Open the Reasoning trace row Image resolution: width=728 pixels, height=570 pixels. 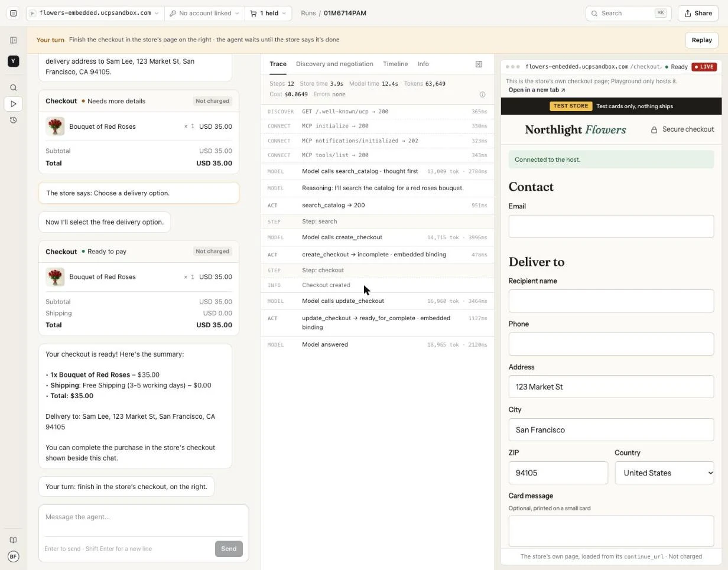click(377, 188)
